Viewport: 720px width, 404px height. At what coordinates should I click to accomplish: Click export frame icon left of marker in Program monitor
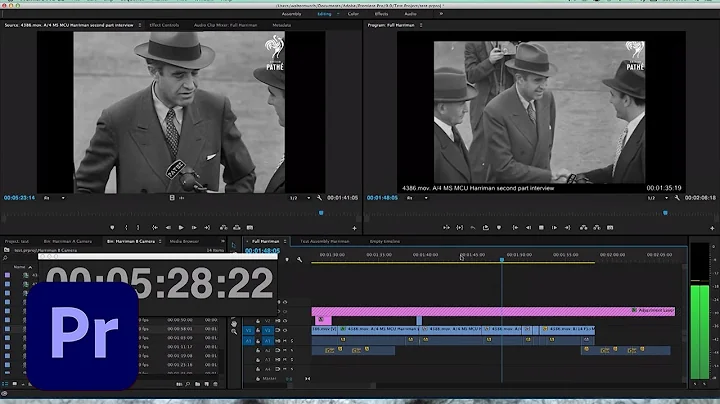tap(486, 228)
